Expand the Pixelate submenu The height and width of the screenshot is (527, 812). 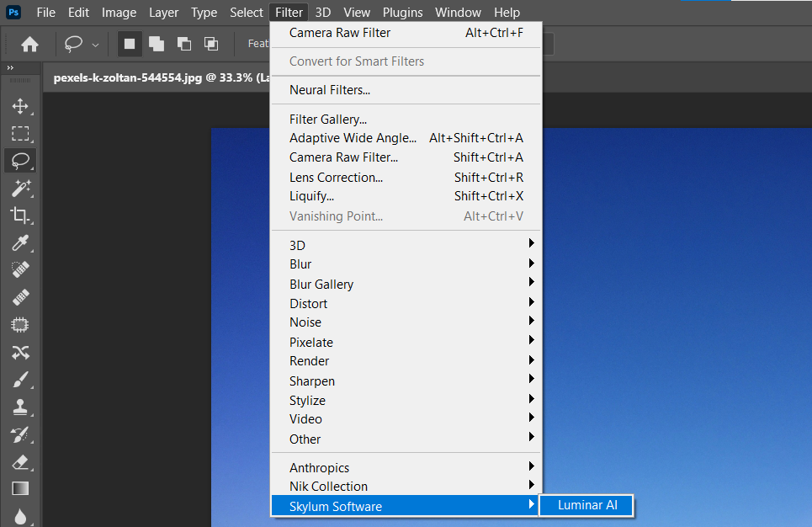tap(406, 342)
